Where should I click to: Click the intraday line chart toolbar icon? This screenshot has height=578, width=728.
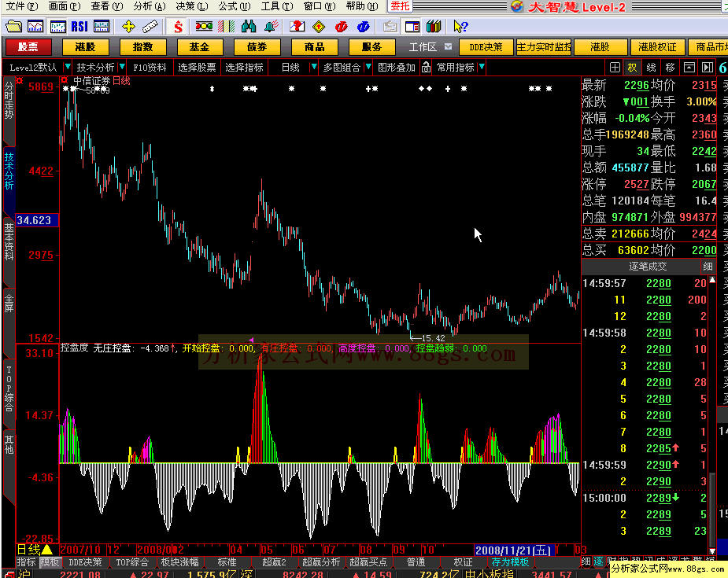[x=35, y=26]
